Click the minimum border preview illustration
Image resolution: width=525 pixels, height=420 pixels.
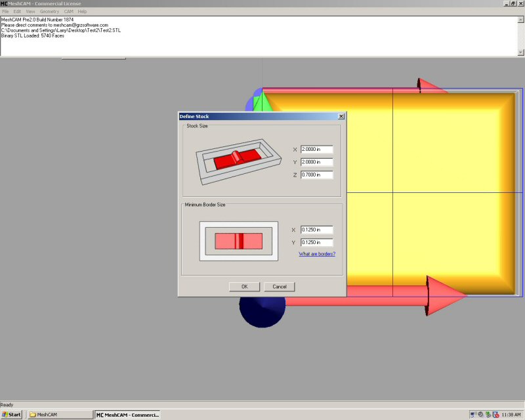click(x=238, y=241)
